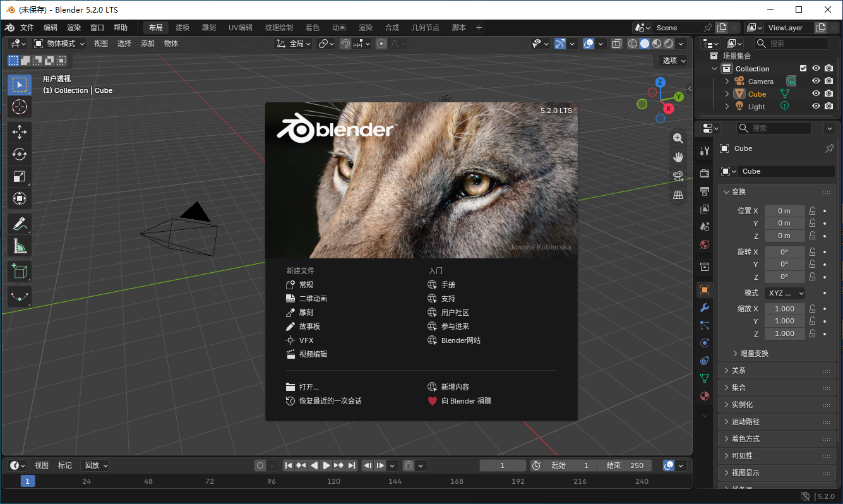Toggle Collection exclude checkbox in outliner
This screenshot has height=504, width=843.
pos(803,68)
